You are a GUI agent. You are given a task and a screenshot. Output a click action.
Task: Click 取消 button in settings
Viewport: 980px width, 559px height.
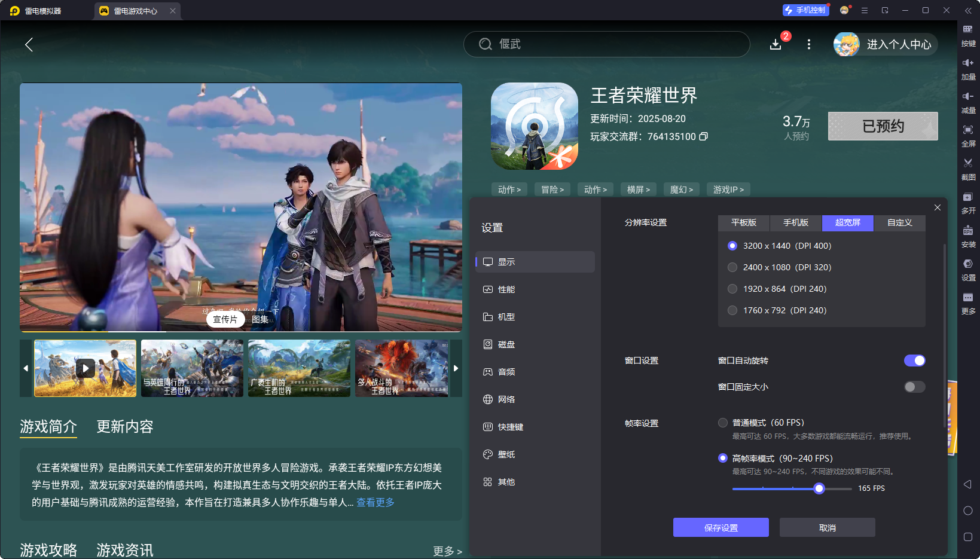[828, 527]
